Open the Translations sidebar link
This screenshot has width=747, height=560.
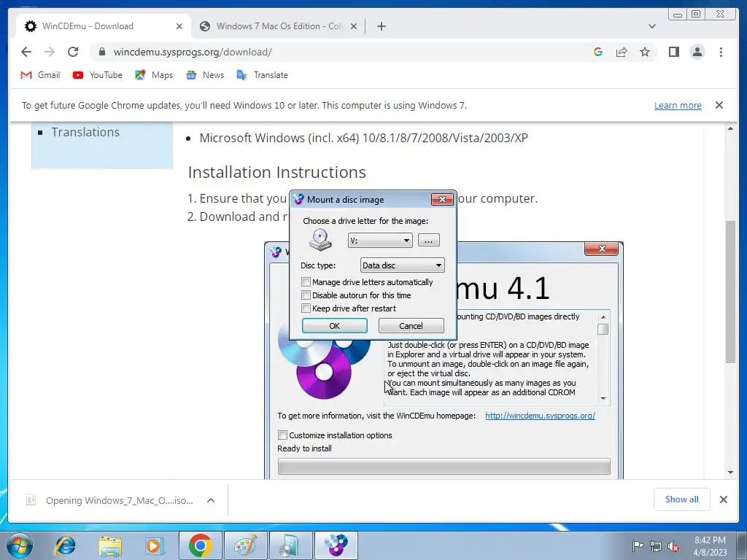click(85, 132)
